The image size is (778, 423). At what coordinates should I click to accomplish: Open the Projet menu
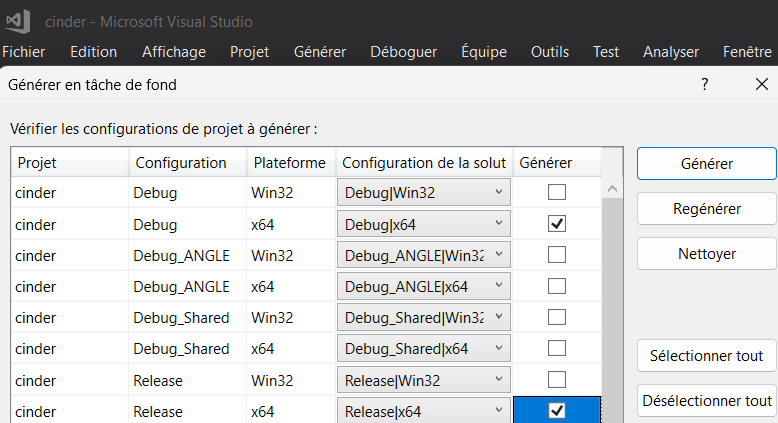pos(249,52)
